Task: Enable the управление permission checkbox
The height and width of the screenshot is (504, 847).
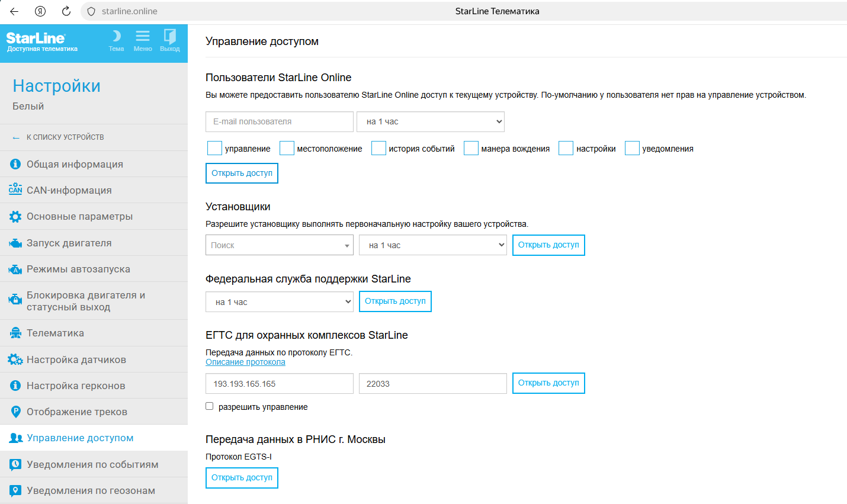Action: tap(214, 149)
